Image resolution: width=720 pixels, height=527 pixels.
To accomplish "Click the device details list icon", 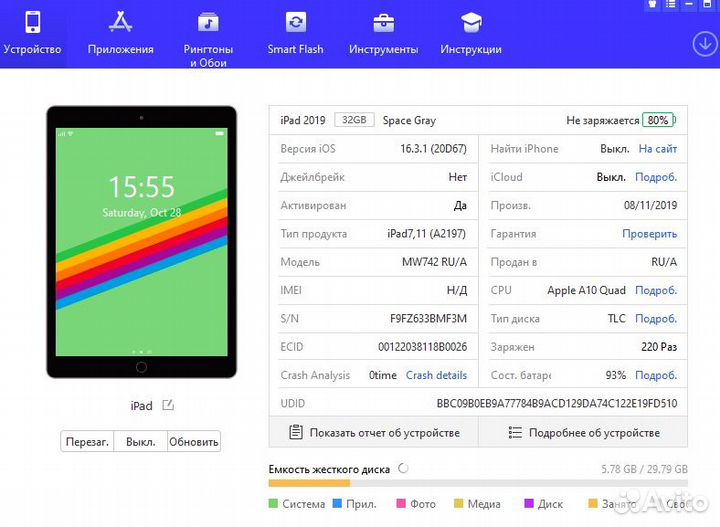I will pos(515,432).
